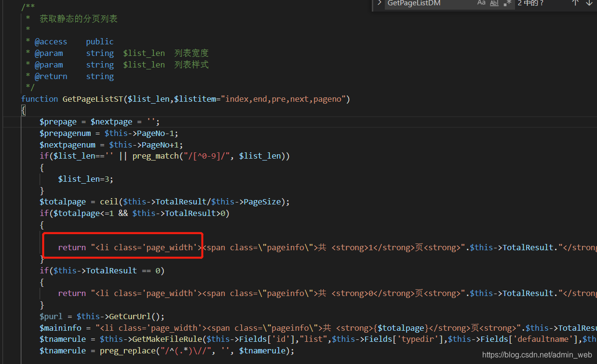597x364 pixels.
Task: Click the comment text 列表样式
Action: point(191,65)
